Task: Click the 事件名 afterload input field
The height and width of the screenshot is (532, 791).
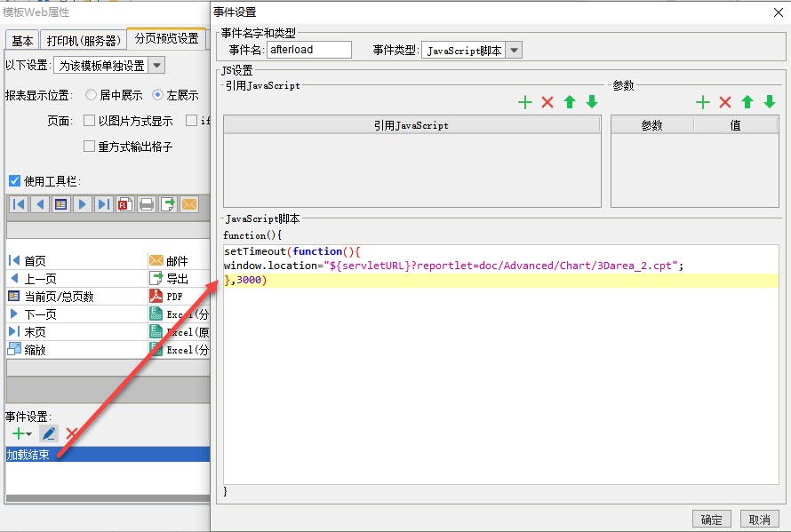Action: pyautogui.click(x=308, y=50)
